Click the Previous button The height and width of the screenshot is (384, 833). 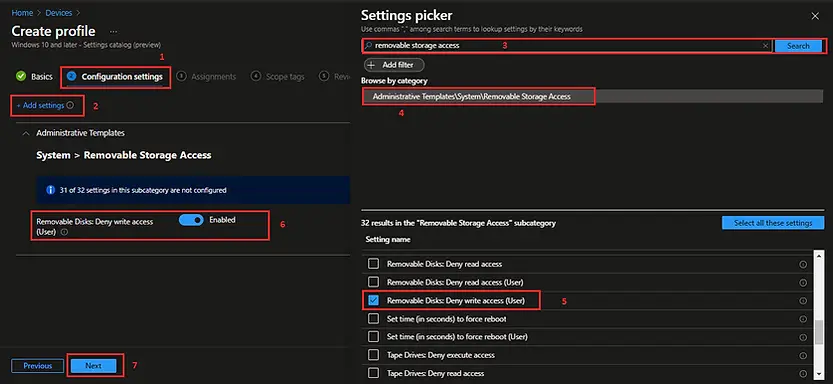pyautogui.click(x=38, y=366)
